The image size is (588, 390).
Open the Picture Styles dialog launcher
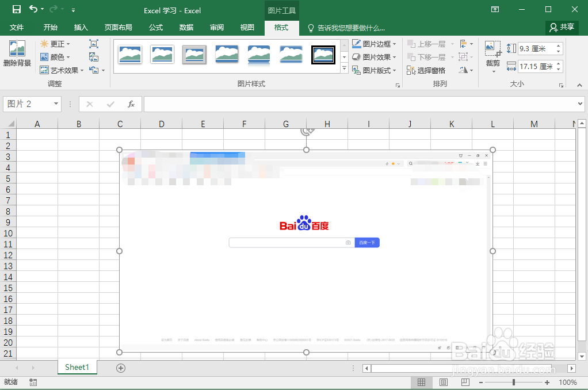(398, 86)
